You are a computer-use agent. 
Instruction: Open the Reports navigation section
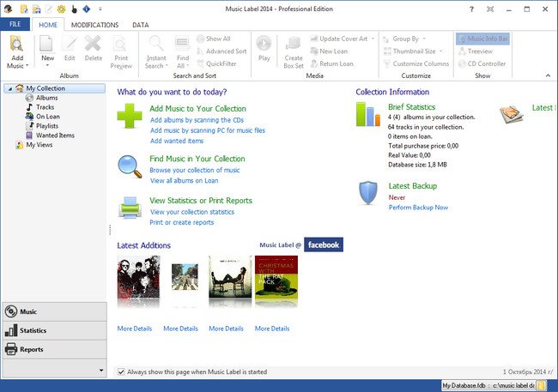(x=54, y=349)
